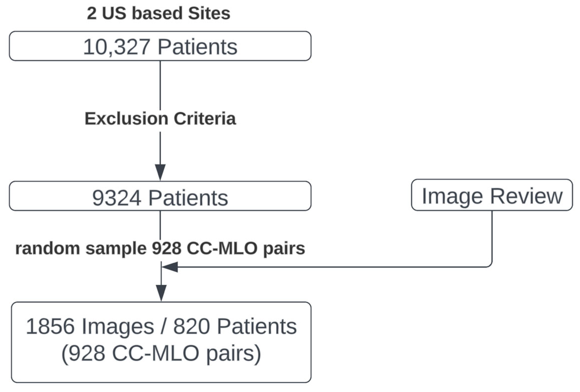Click the "random sample 928 CC-MLO pairs" label
The width and height of the screenshot is (580, 392).
160,248
